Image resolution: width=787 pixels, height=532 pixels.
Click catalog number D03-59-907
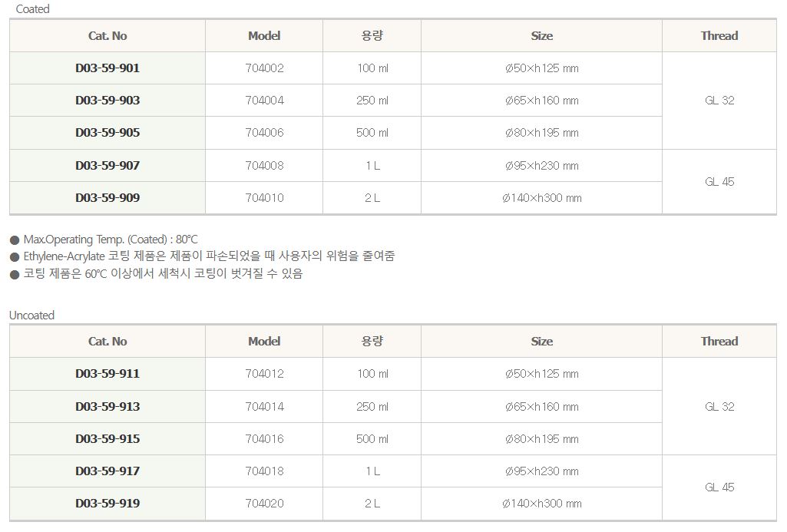click(107, 166)
